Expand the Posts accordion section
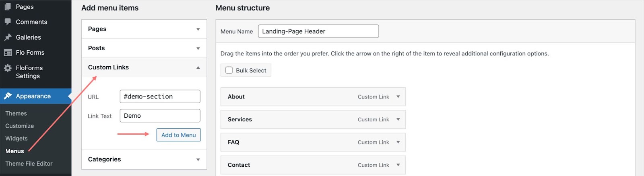This screenshot has height=176, width=644. coord(144,48)
